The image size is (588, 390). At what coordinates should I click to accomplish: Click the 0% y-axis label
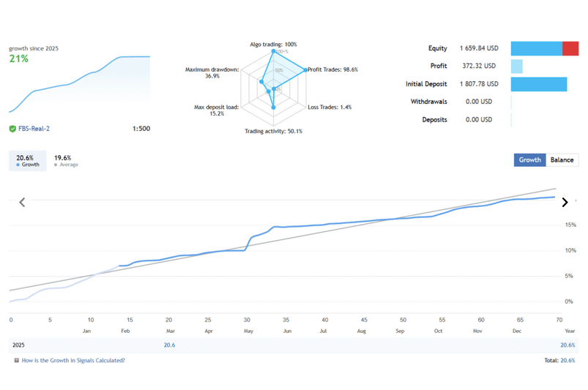569,301
